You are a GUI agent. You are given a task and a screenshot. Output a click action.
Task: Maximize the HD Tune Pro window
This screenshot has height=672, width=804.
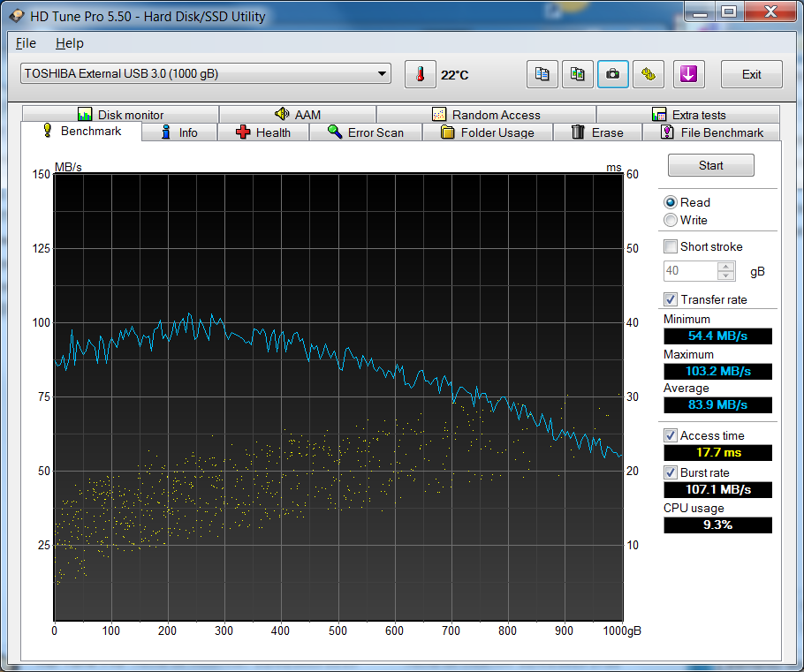[x=729, y=11]
